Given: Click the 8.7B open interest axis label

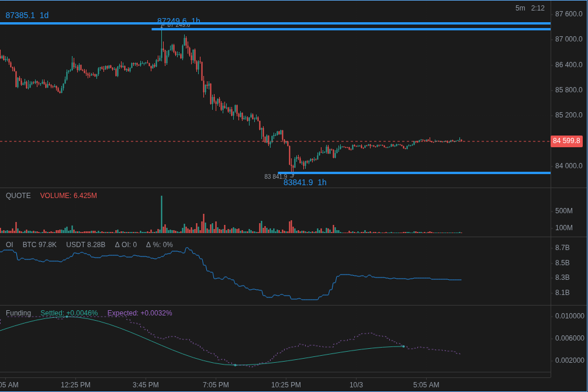Looking at the screenshot, I should [x=562, y=248].
